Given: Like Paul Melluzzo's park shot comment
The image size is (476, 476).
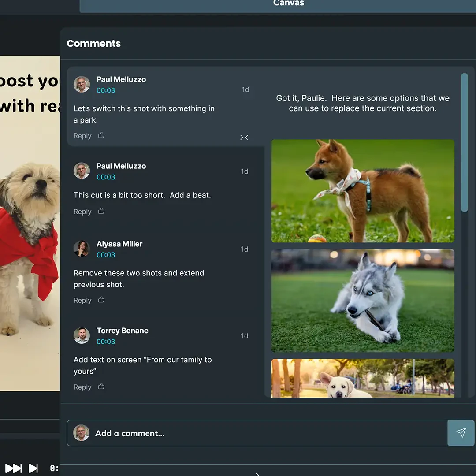Looking at the screenshot, I should [x=101, y=135].
